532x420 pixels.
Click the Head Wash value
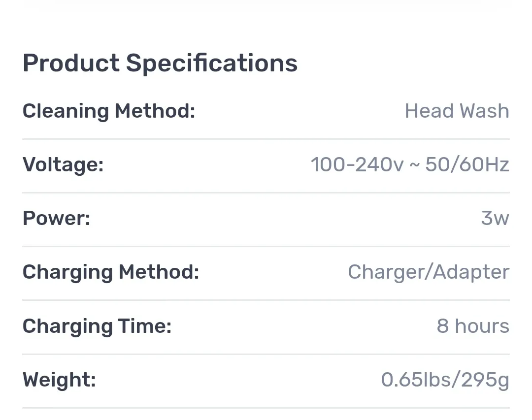(457, 111)
